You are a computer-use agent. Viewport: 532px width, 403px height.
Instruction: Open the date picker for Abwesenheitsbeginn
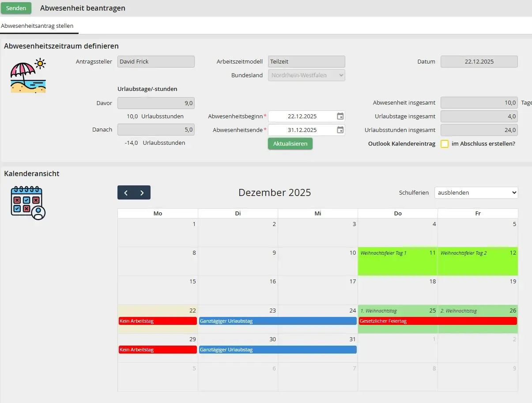click(x=339, y=116)
